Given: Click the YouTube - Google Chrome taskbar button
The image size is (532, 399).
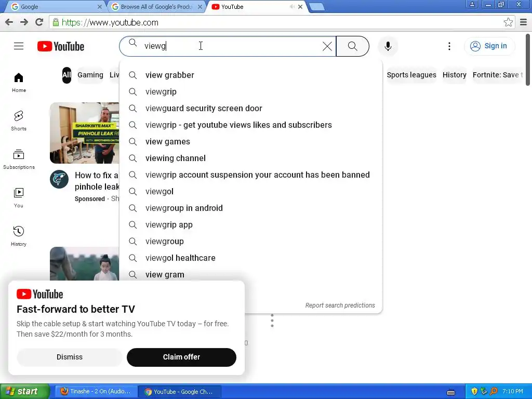Looking at the screenshot, I should coord(180,392).
